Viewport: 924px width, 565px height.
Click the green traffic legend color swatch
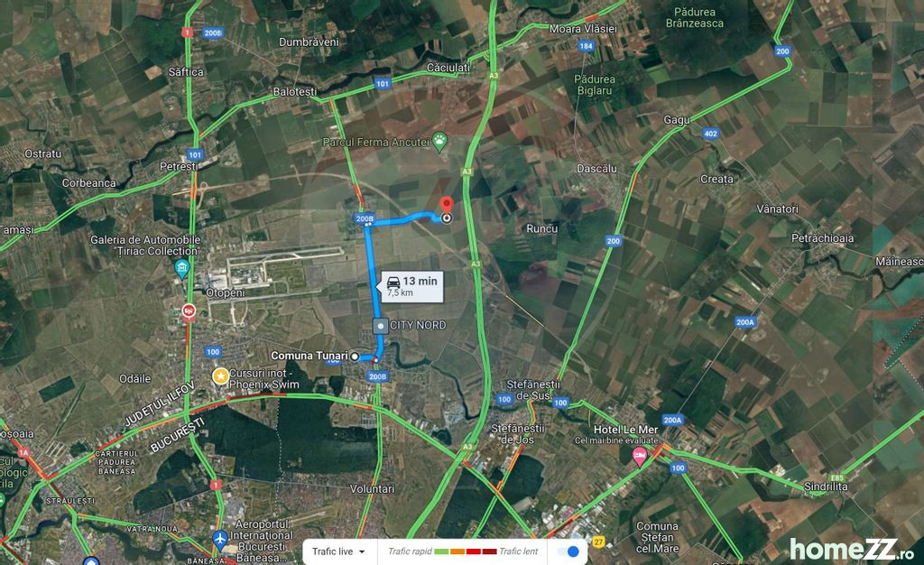[441, 551]
